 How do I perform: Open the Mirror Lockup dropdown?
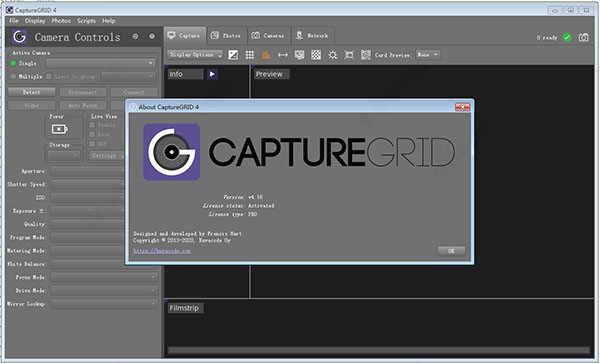[x=104, y=304]
